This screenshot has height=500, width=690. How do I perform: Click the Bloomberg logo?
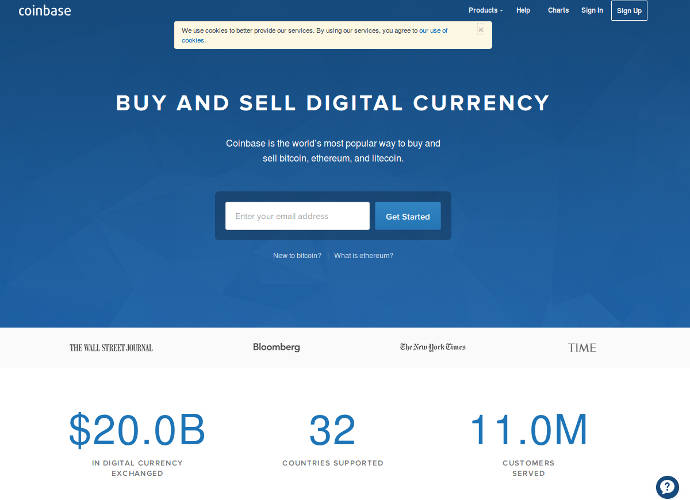click(276, 347)
